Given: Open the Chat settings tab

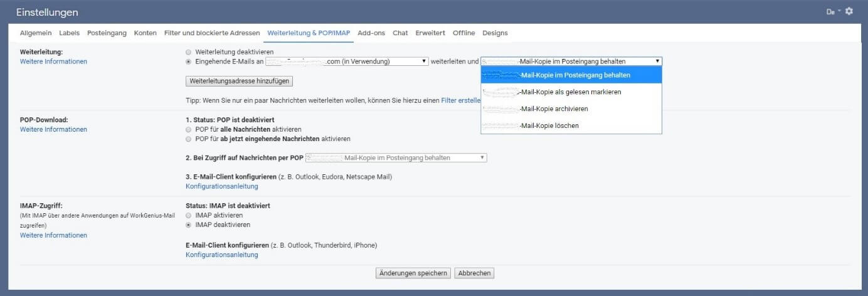Looking at the screenshot, I should (400, 33).
